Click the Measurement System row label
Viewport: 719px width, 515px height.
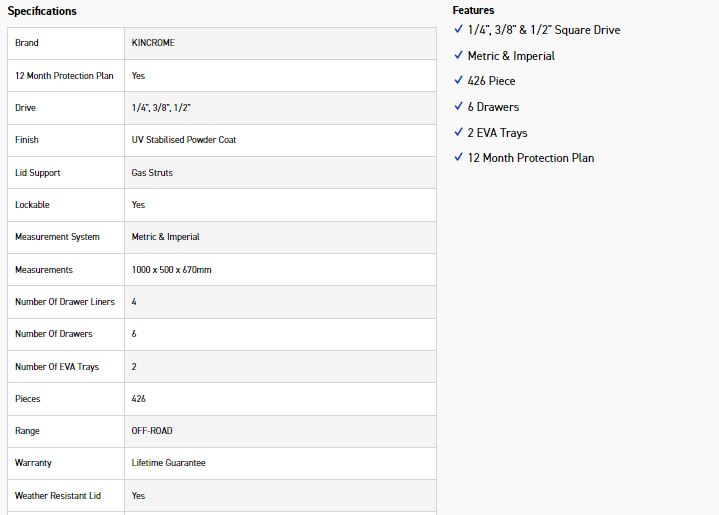click(57, 237)
